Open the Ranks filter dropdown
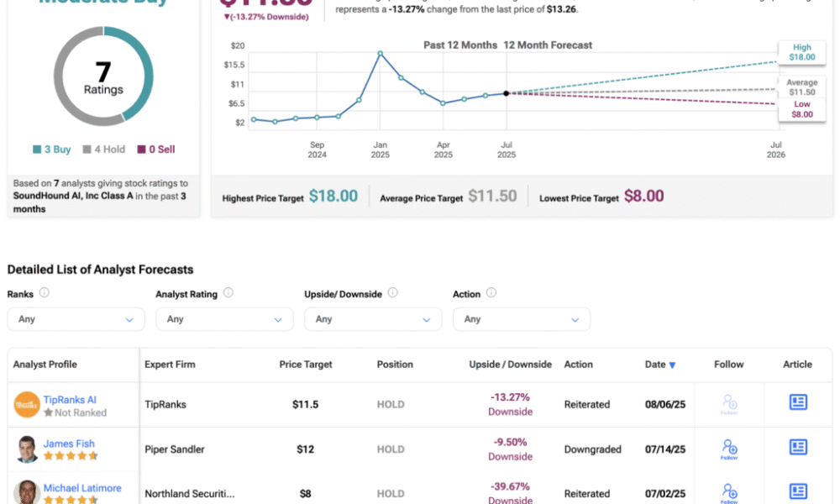 (x=76, y=319)
